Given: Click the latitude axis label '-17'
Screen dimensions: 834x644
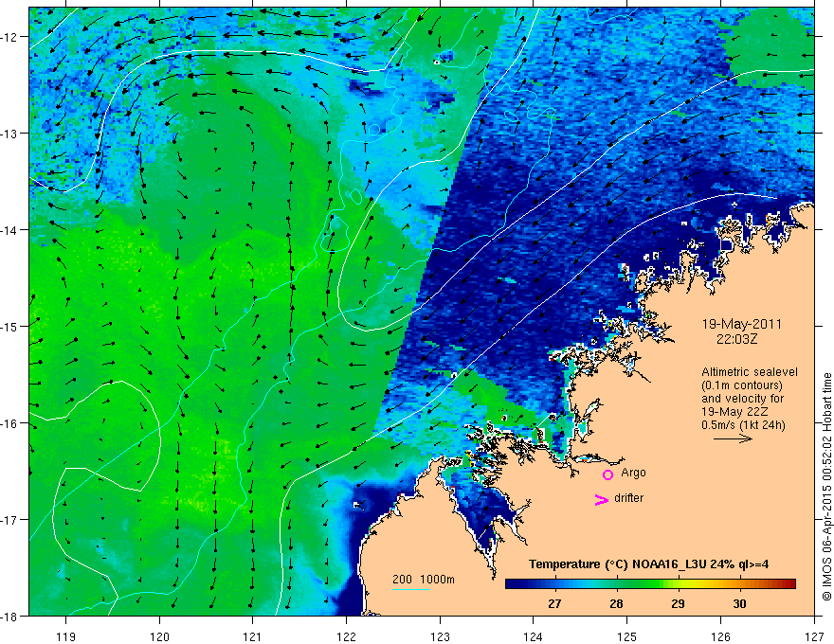Looking at the screenshot, I should [x=9, y=520].
